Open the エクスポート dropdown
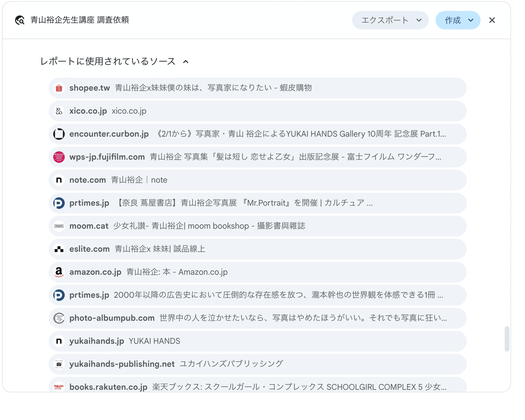The height and width of the screenshot is (420, 525). point(390,20)
